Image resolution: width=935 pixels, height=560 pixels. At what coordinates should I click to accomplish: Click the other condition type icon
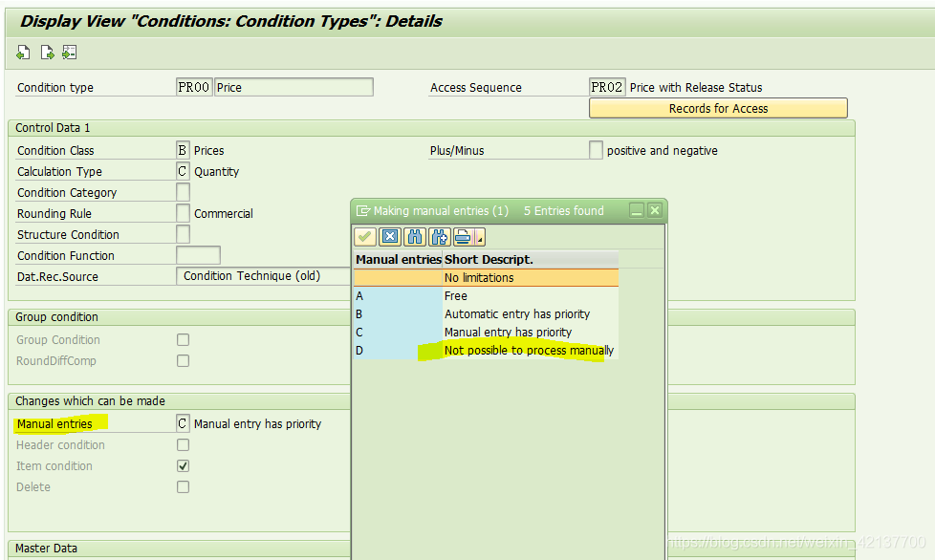pos(69,52)
